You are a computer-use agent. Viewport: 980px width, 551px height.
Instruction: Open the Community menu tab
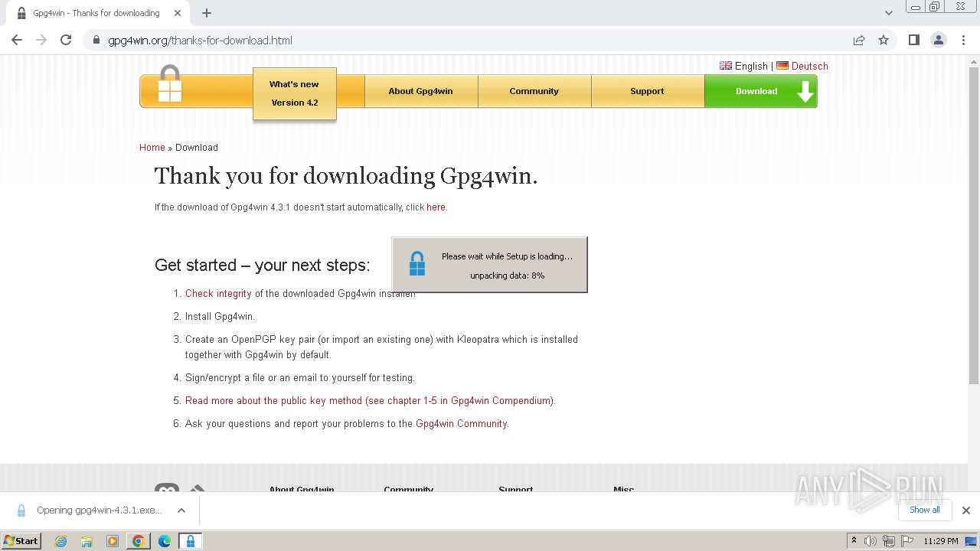click(x=534, y=91)
